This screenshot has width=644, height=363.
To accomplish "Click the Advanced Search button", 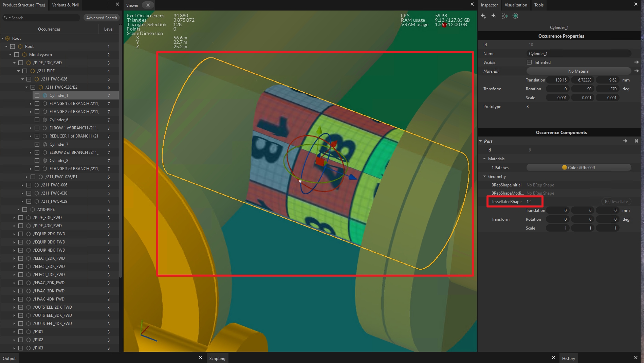I will (102, 18).
